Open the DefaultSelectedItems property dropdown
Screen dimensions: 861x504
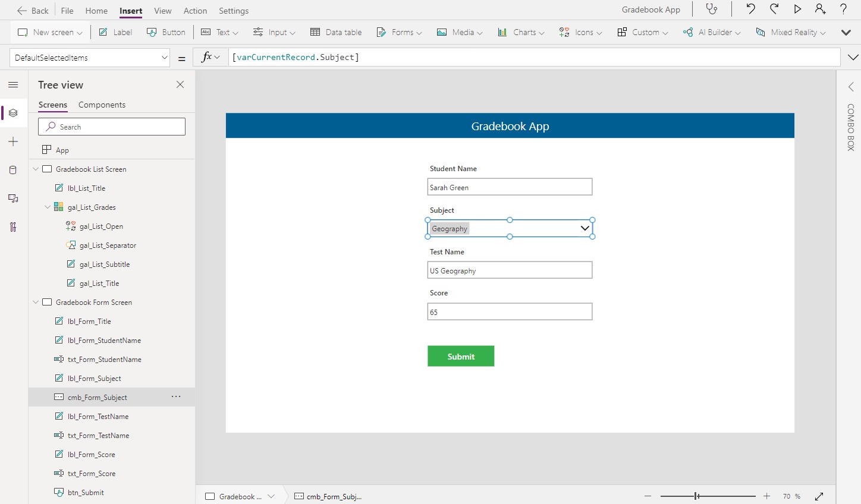pos(165,57)
